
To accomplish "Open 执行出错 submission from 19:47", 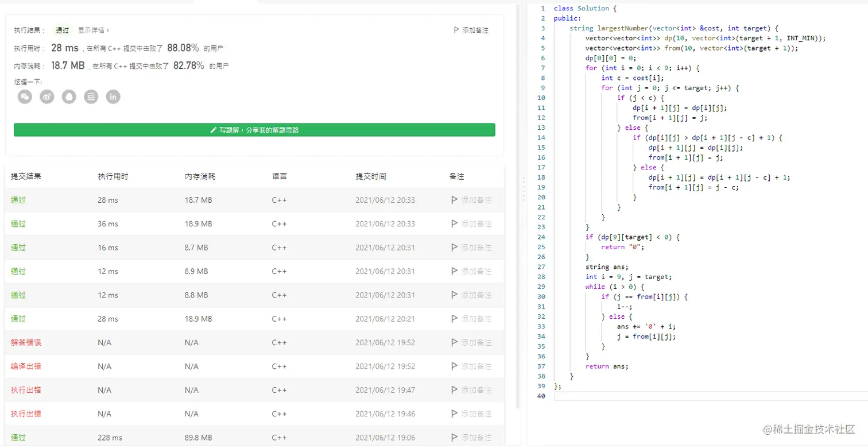I will 26,390.
